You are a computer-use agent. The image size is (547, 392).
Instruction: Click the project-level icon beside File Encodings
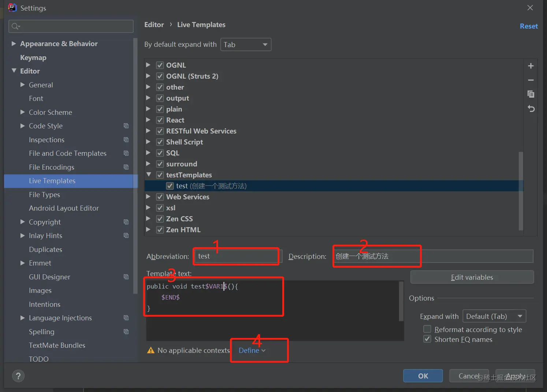(x=126, y=167)
